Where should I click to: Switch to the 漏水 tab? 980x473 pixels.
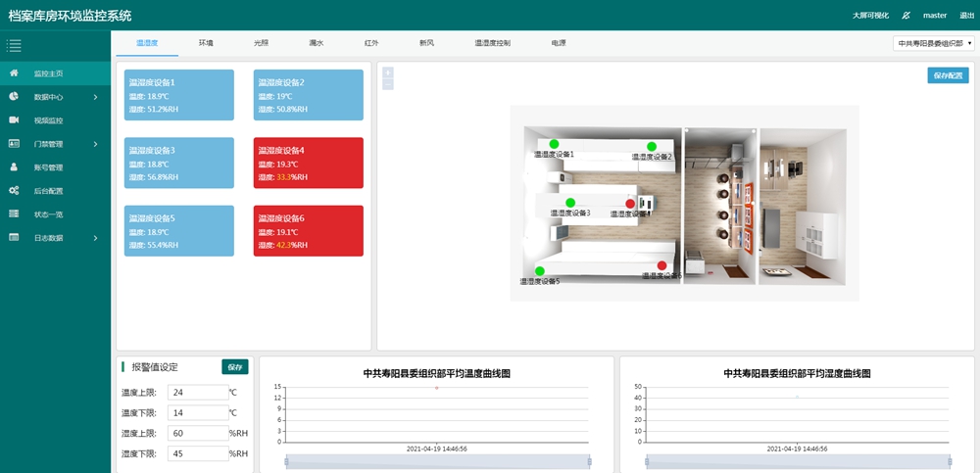click(x=317, y=43)
